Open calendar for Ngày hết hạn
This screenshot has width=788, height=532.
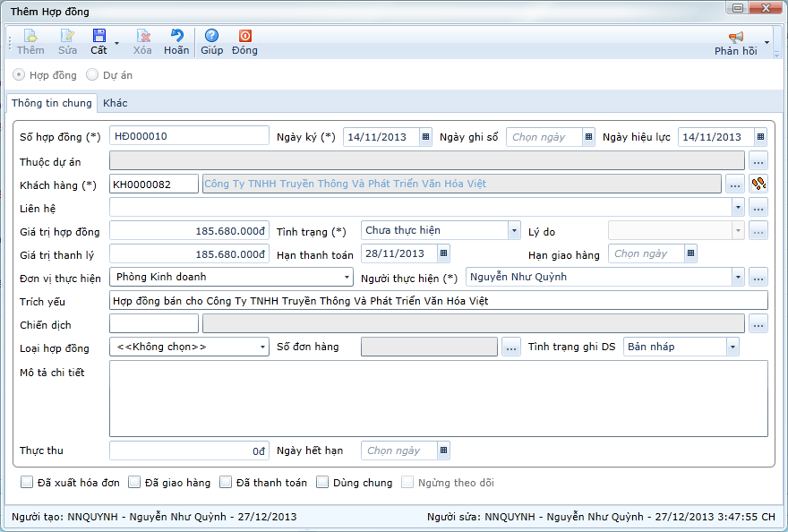click(x=442, y=450)
